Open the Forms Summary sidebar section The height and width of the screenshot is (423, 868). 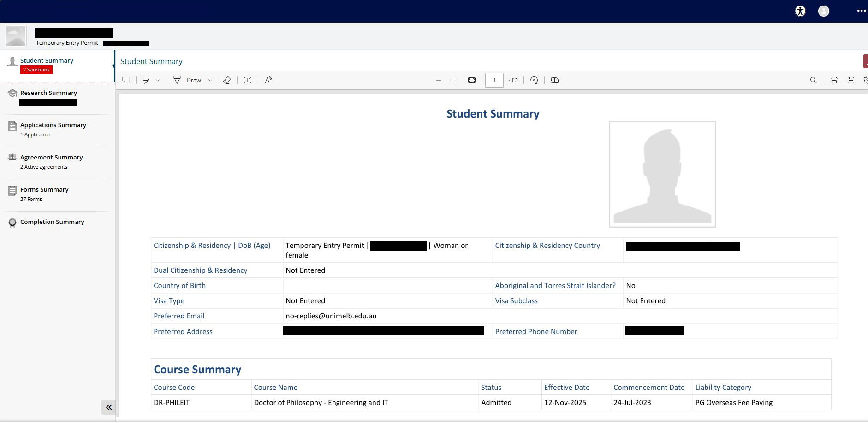57,194
